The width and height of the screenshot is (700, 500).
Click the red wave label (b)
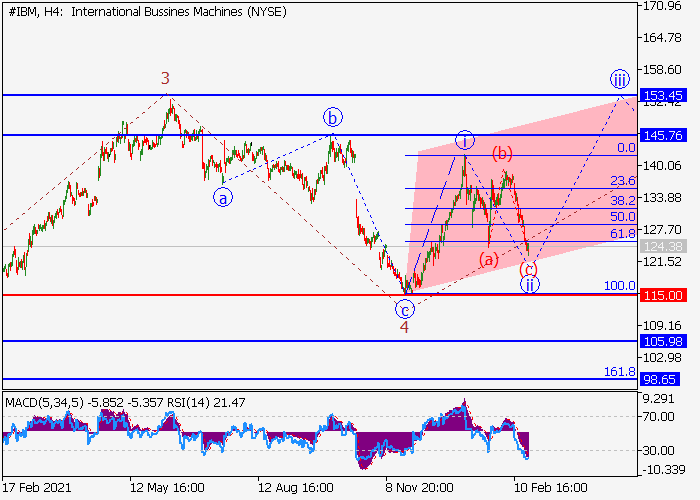coord(502,153)
